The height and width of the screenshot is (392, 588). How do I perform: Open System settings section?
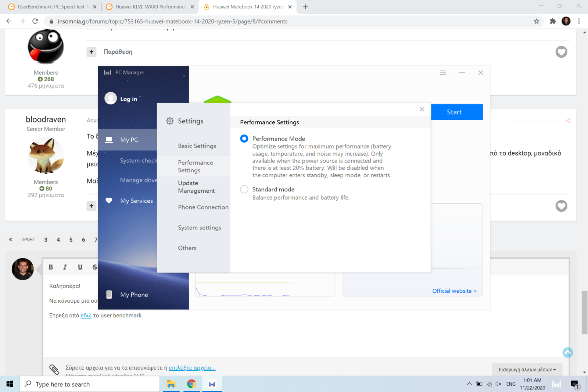(x=200, y=228)
